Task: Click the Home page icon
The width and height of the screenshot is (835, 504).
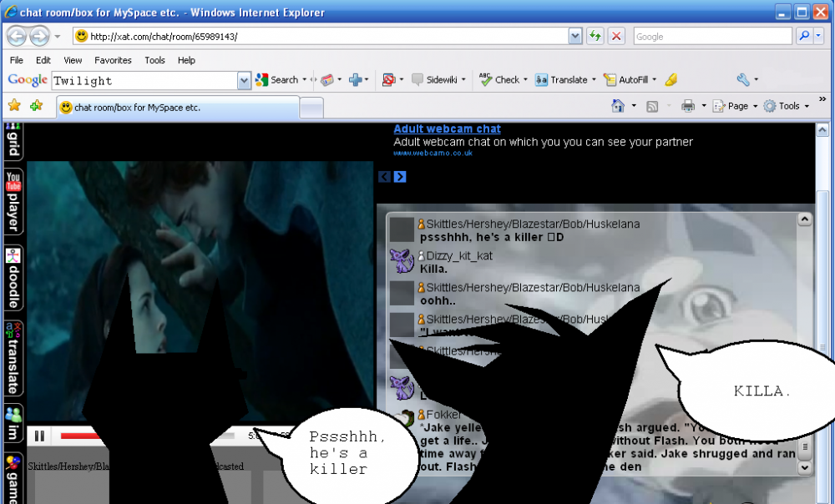Action: coord(618,106)
